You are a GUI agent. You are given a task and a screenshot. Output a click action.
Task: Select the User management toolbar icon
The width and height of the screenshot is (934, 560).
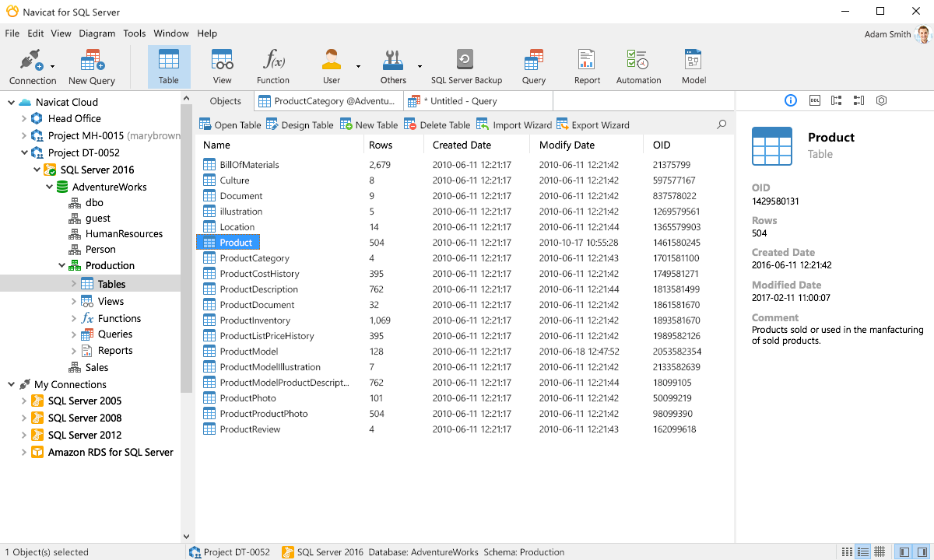pos(330,65)
